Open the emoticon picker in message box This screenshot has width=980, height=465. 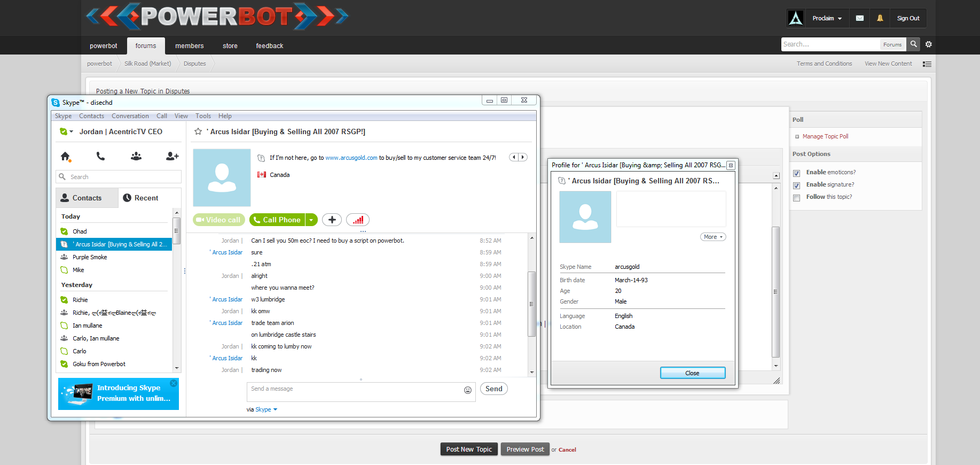pos(468,390)
